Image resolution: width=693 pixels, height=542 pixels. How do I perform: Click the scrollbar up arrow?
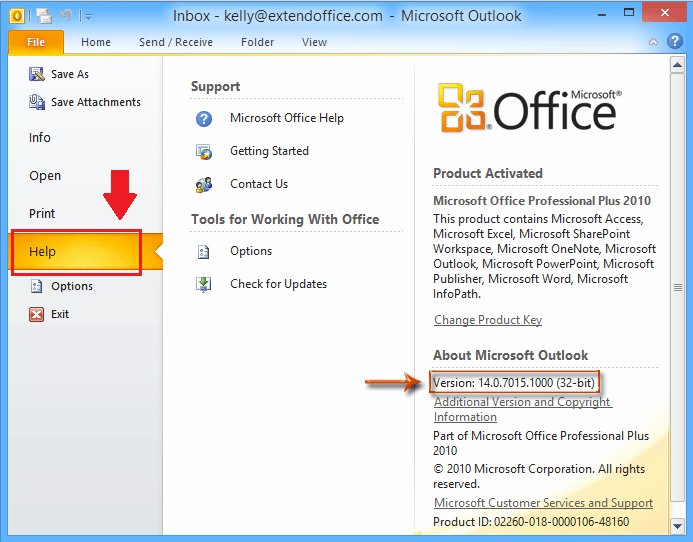[x=677, y=65]
